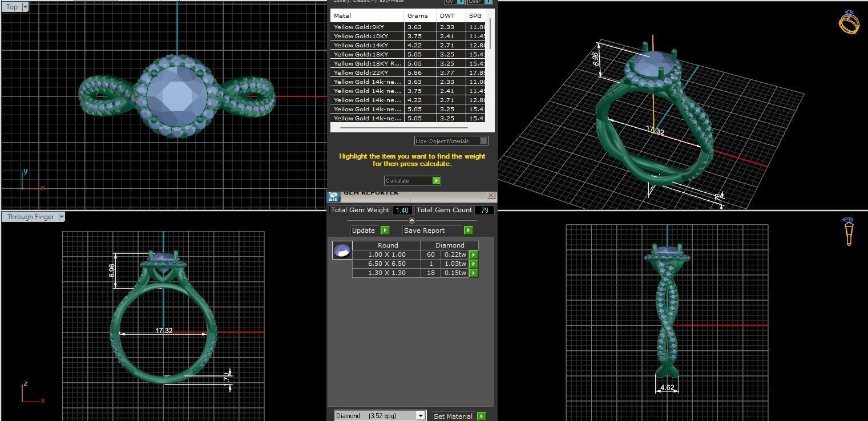This screenshot has width=868, height=421.
Task: Open the Top viewport dropdown arrow
Action: 25,7
